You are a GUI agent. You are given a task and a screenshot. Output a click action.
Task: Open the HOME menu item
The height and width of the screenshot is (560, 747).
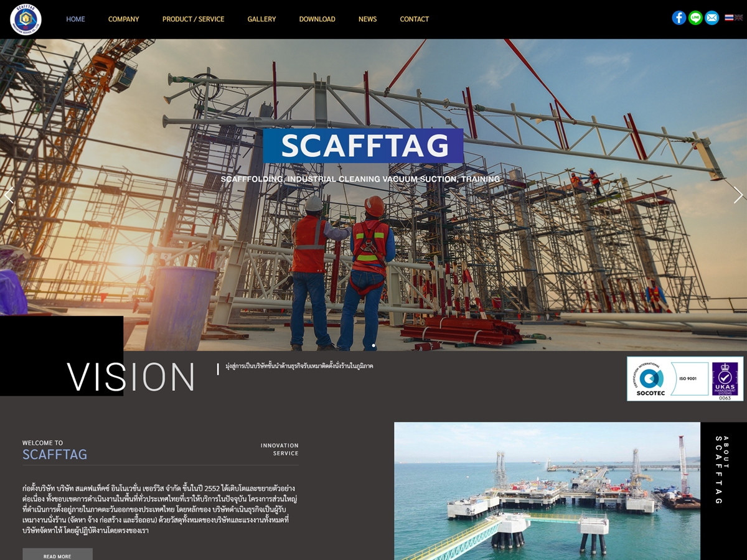tap(75, 19)
